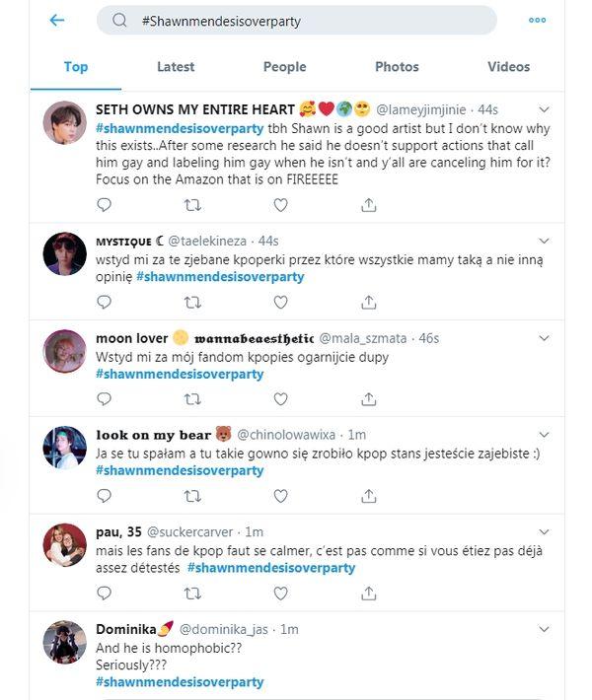Retweet the look on my bear tweet
Screen dimensions: 592x700
point(192,496)
